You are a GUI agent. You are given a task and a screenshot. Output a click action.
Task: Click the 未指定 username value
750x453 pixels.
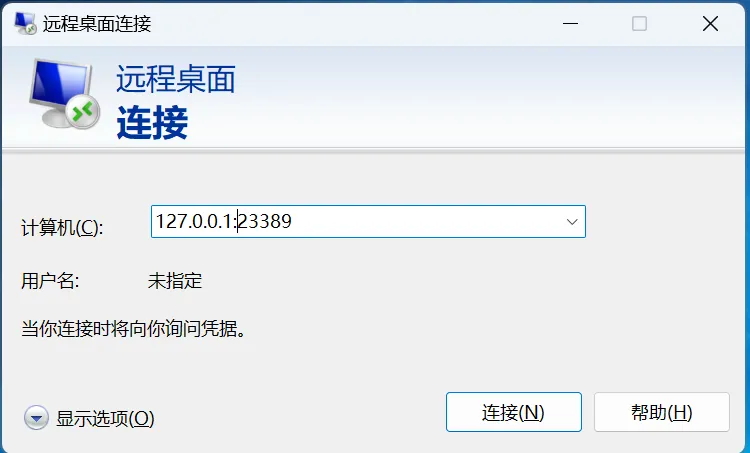(175, 281)
